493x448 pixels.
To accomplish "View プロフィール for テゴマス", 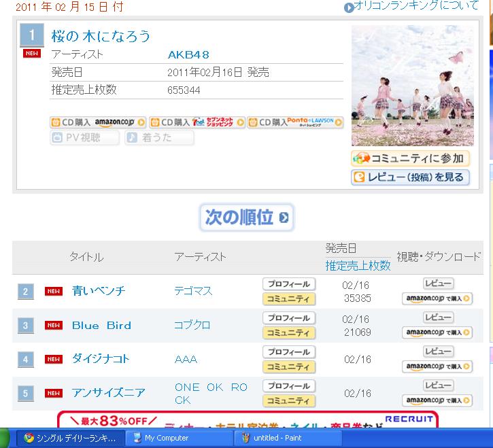I will click(x=289, y=284).
